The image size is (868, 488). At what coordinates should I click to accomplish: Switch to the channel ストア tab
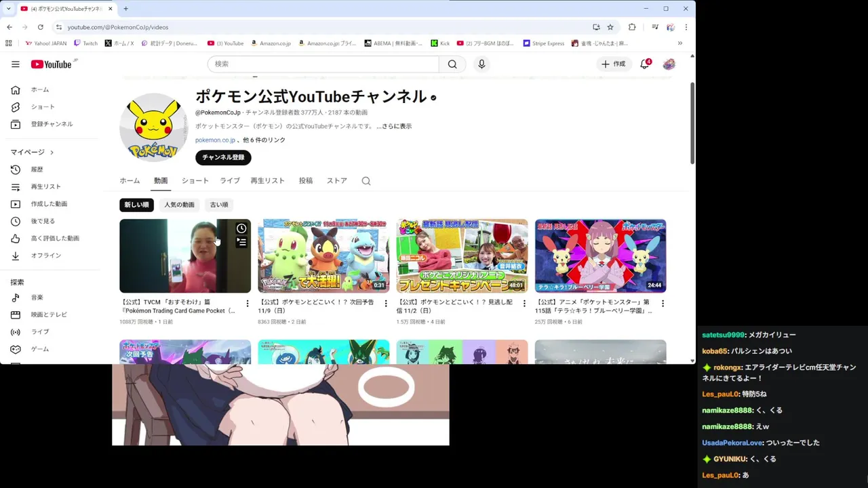[337, 181]
